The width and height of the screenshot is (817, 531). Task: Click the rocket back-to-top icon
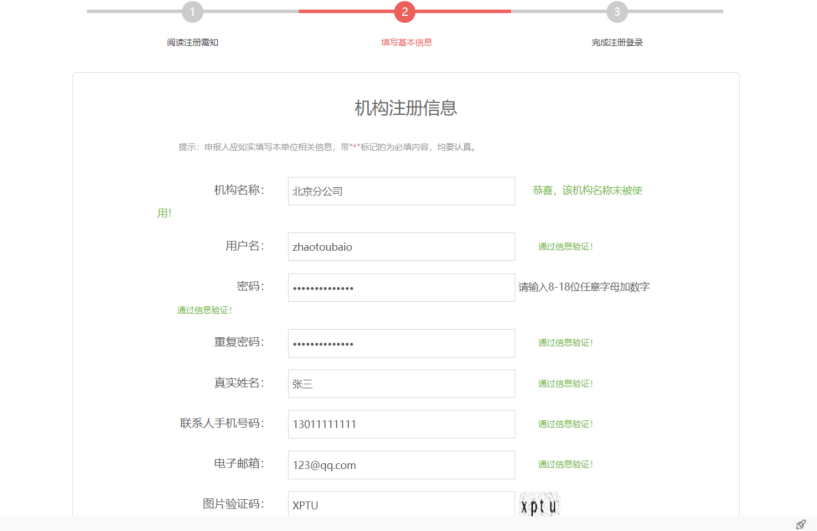(800, 524)
